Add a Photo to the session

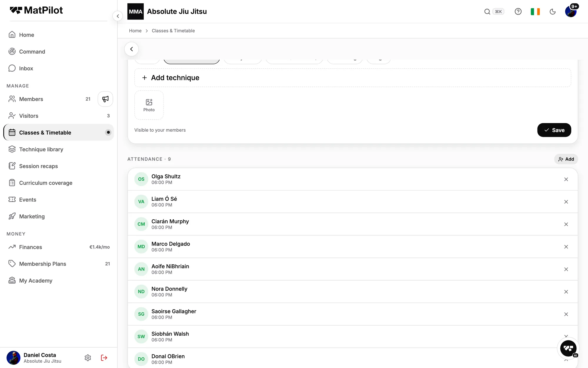[149, 105]
